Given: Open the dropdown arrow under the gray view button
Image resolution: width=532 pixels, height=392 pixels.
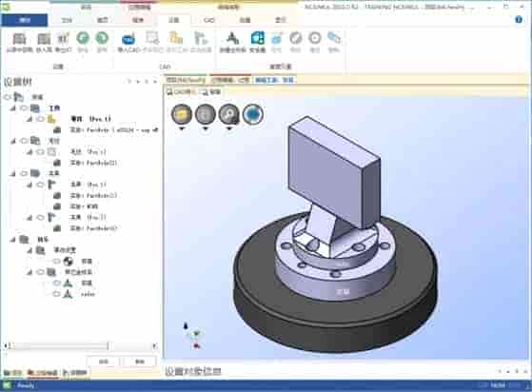Looking at the screenshot, I should click(206, 128).
